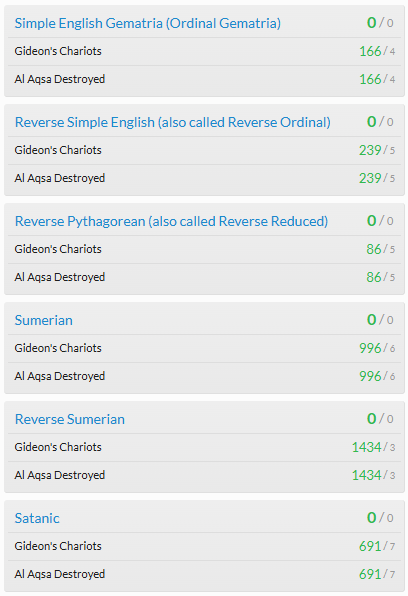Viewport: 408px width, 596px height.
Task: Open the Reverse Simple English heading link
Action: [x=173, y=122]
